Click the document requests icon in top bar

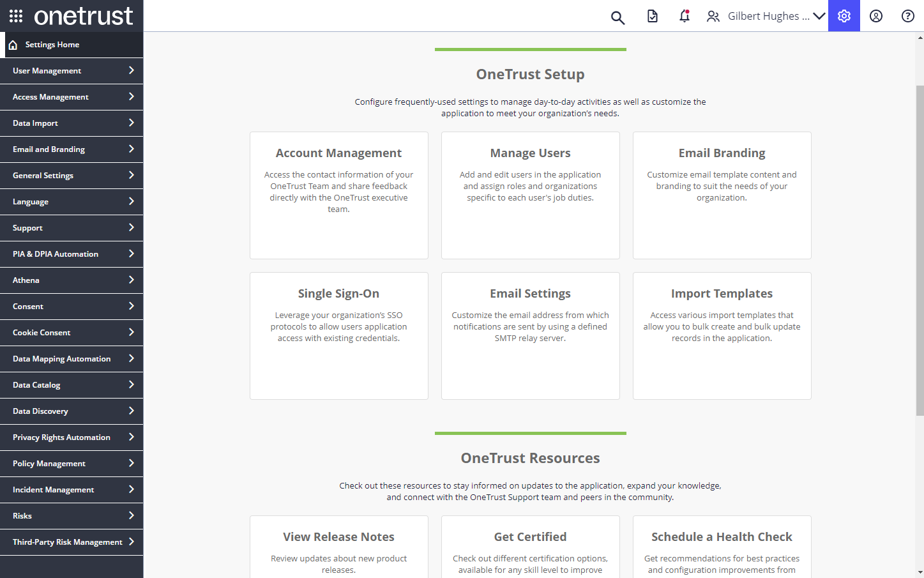click(x=652, y=16)
